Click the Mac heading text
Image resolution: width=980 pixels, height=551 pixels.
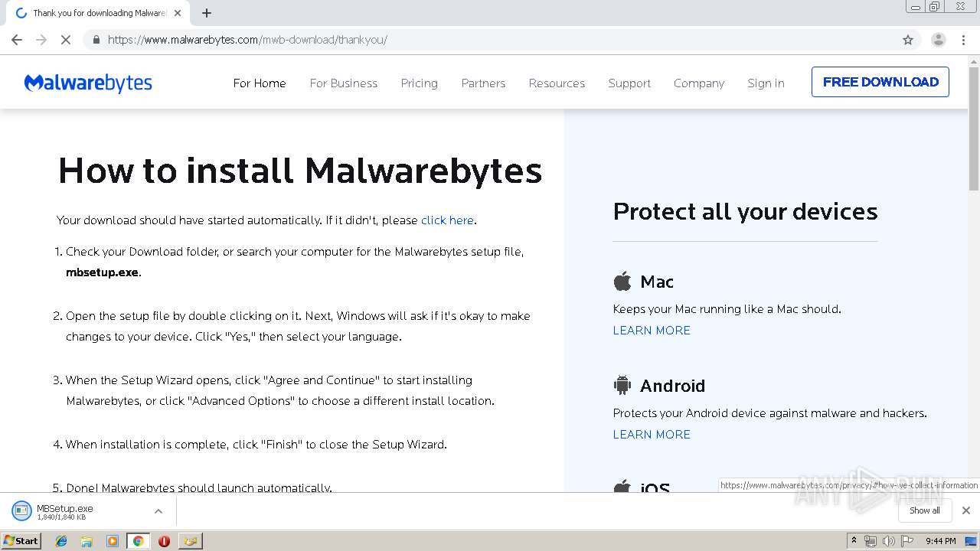pyautogui.click(x=657, y=282)
